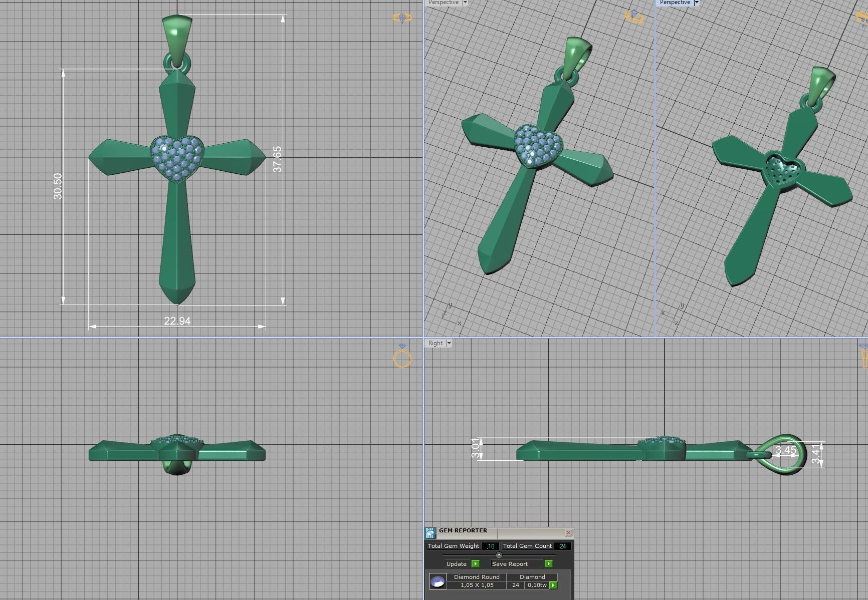868x600 pixels.
Task: Select the 3.41 bail height dimension
Action: (x=816, y=454)
